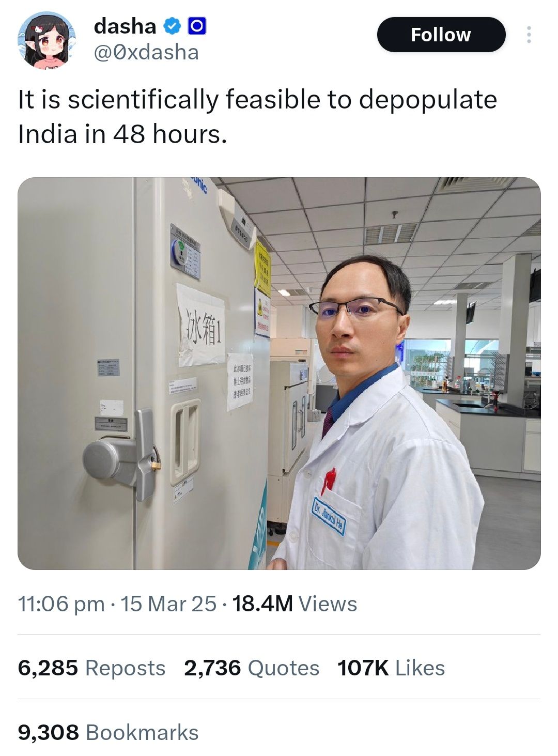Open the @0xdasha handle link
Viewport: 558px width, 756px height.
pos(146,52)
